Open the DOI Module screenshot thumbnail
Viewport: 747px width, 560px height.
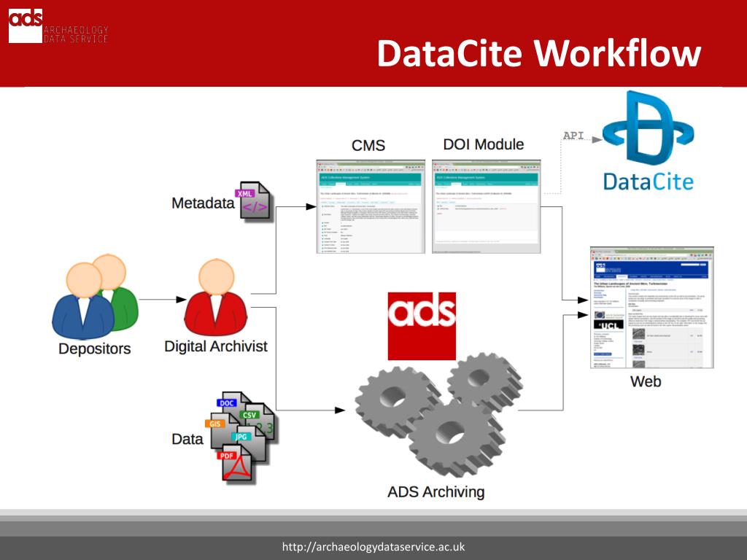pos(487,206)
